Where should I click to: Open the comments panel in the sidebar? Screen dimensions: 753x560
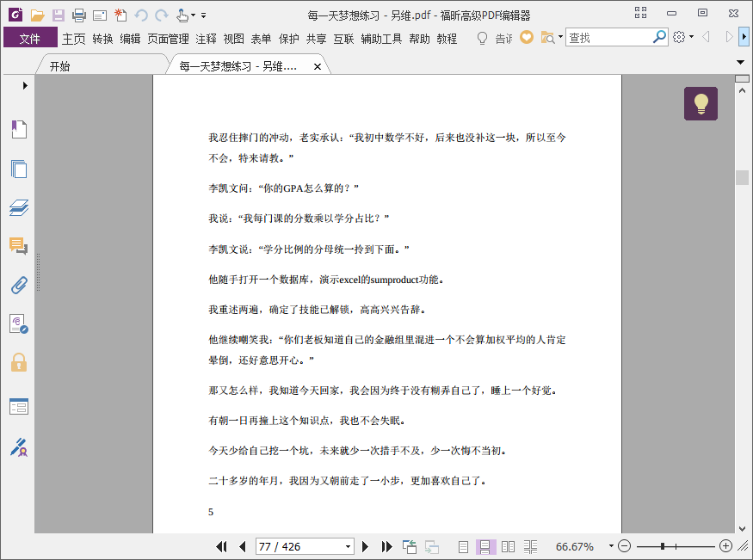click(x=19, y=246)
